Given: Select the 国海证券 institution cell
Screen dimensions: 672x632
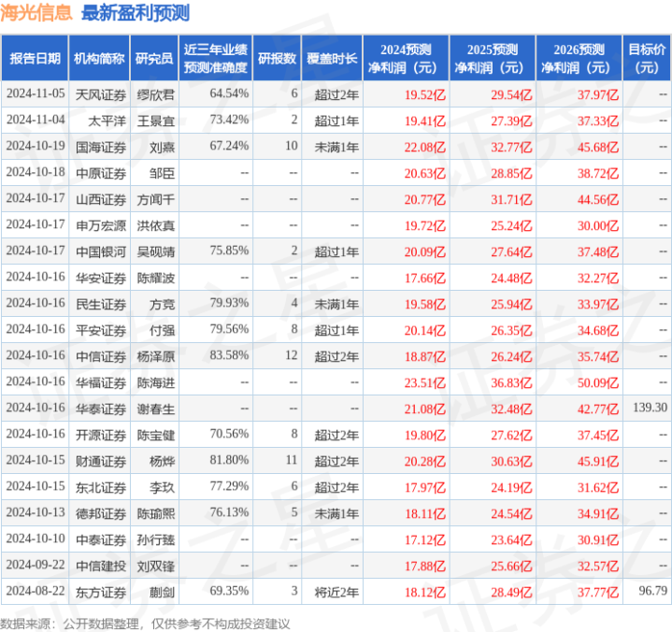Looking at the screenshot, I should [101, 147].
